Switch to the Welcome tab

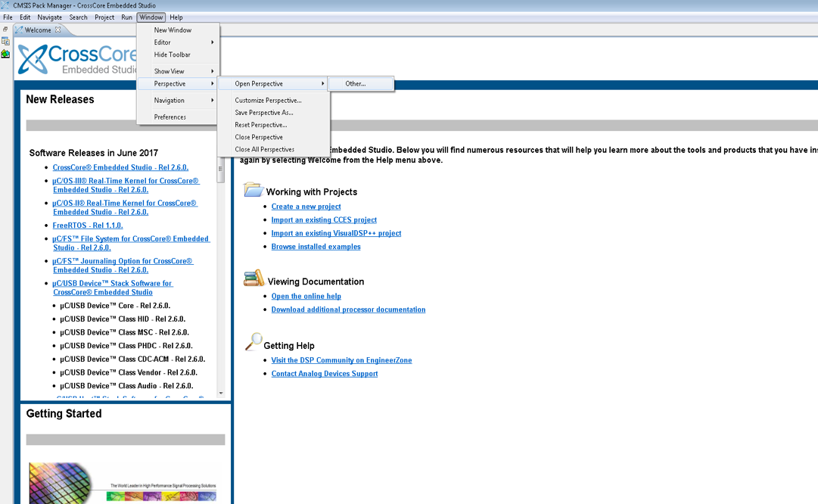(x=38, y=30)
